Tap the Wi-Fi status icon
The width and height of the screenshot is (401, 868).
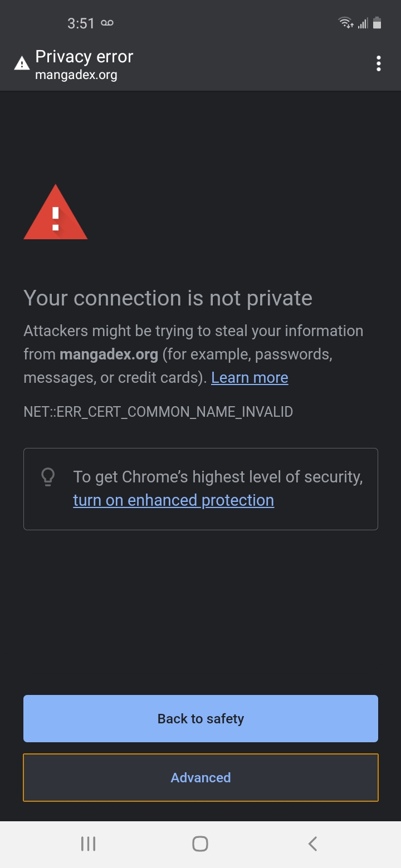pos(345,23)
